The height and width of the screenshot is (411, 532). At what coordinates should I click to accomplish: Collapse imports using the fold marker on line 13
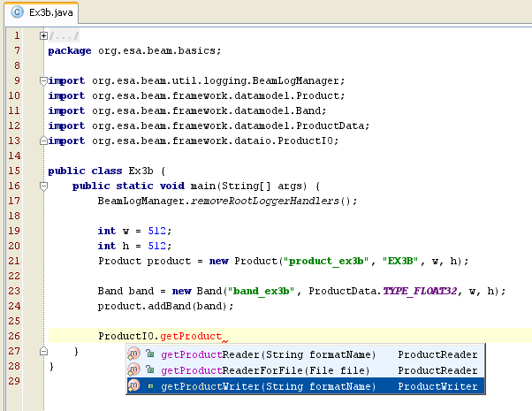tap(43, 141)
